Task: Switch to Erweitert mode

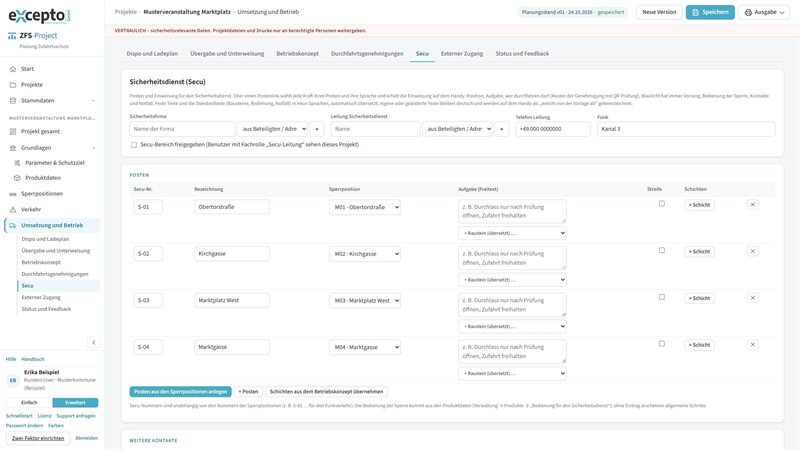Action: [x=75, y=403]
